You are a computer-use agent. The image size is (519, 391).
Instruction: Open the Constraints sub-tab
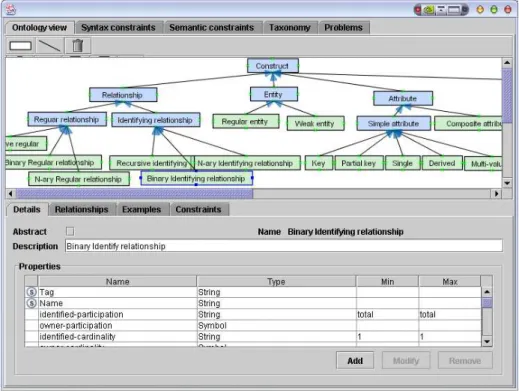coord(198,210)
